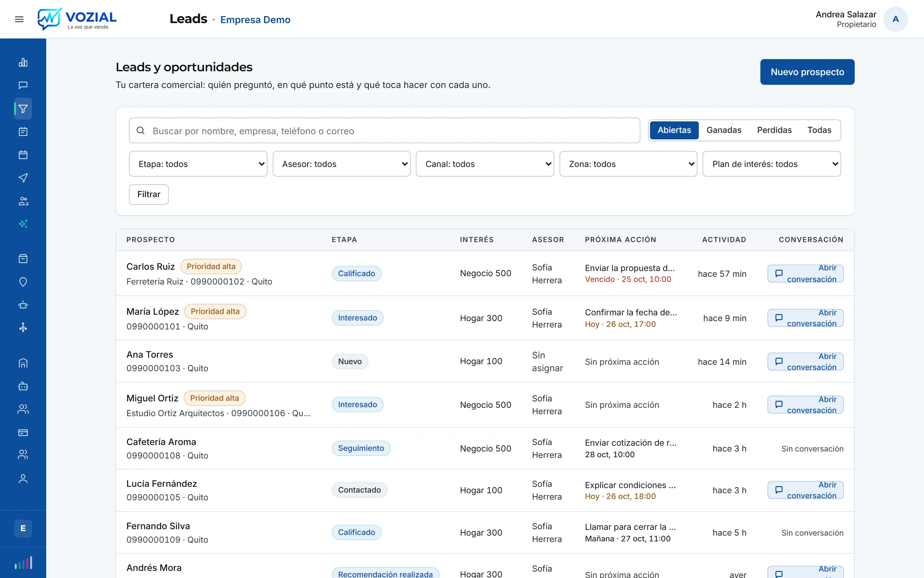Open the chat messages sidebar icon
This screenshot has height=578, width=924.
pos(23,85)
